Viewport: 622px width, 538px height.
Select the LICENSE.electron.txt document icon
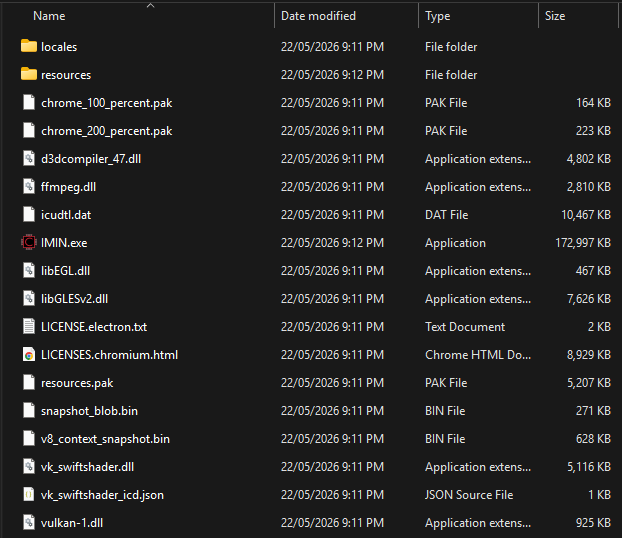29,327
